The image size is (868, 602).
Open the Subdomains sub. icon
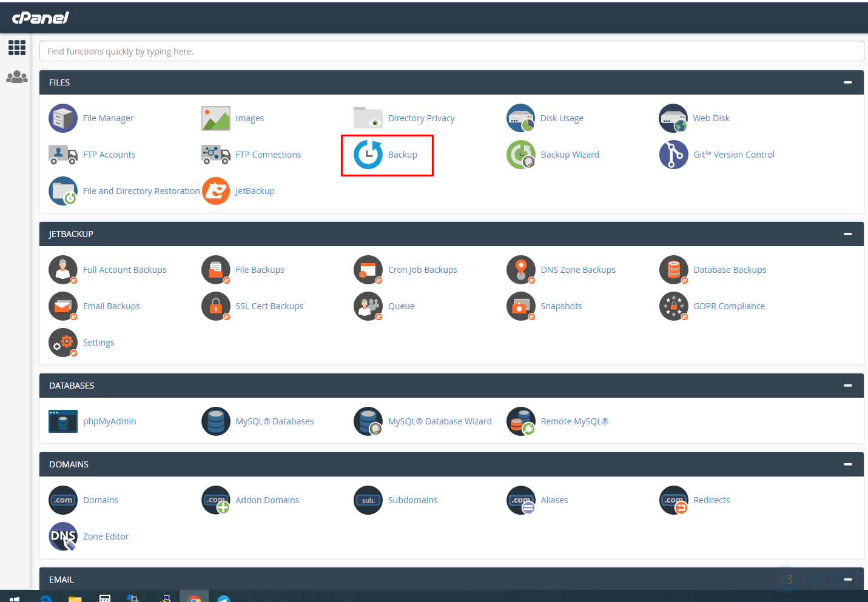coord(368,500)
